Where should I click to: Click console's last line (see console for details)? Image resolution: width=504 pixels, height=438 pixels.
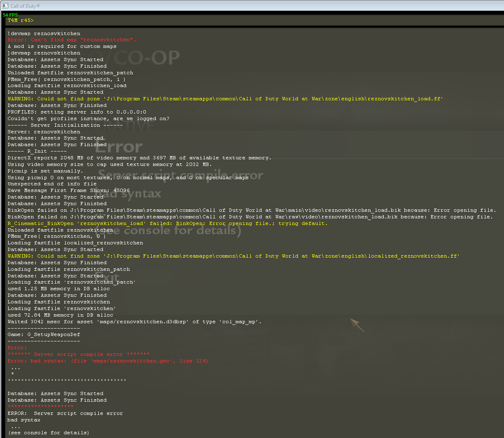[49, 433]
